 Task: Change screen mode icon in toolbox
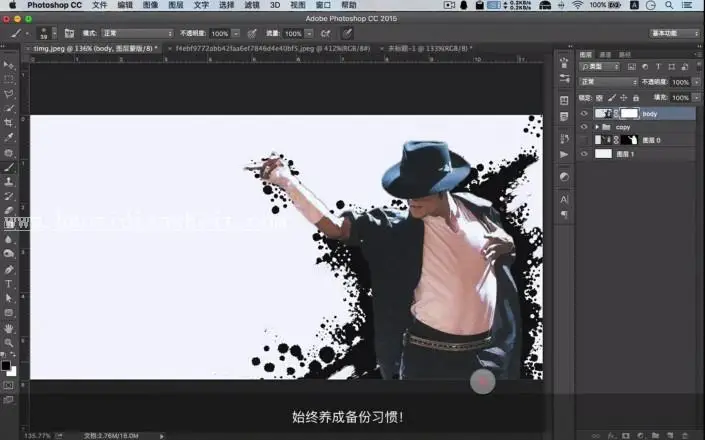point(9,400)
